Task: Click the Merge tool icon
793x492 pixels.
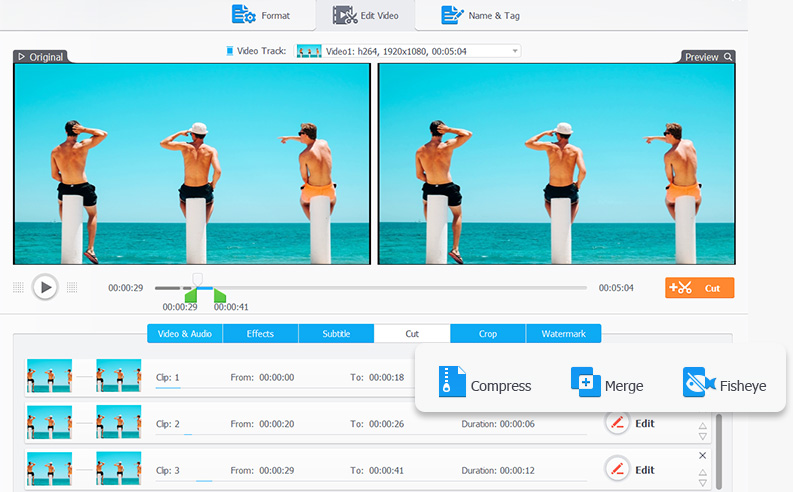Action: 585,383
